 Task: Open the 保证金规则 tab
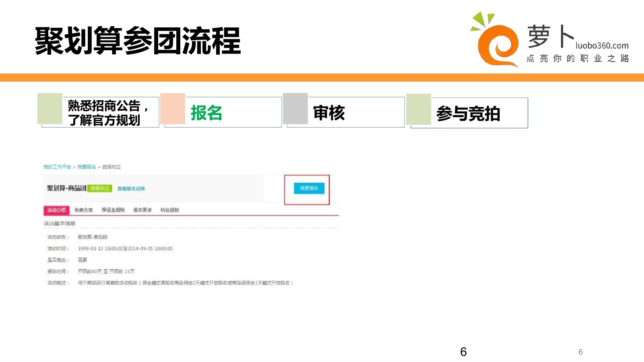tap(113, 210)
